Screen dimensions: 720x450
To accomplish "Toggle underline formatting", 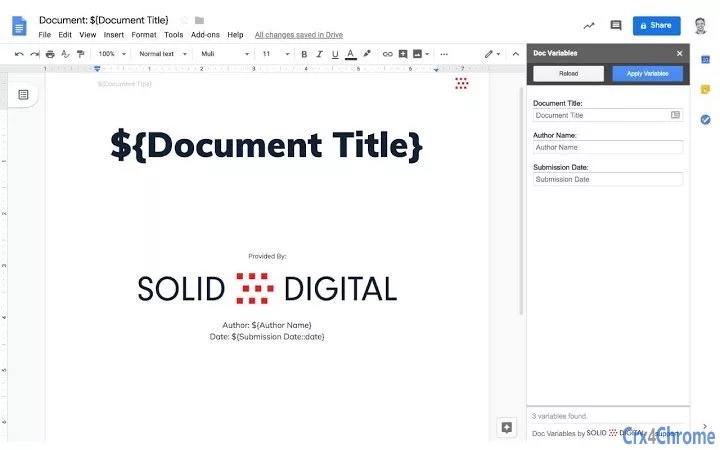I will coord(335,54).
